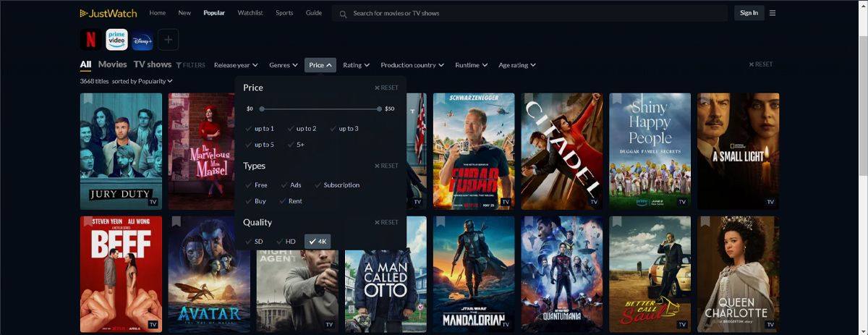Toggle the HD quality filter
Image resolution: width=868 pixels, height=335 pixels.
(286, 242)
